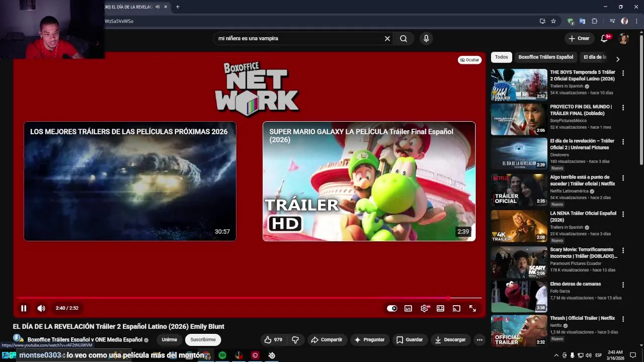This screenshot has width=644, height=362.
Task: Click the Compartir button
Action: coord(327,340)
